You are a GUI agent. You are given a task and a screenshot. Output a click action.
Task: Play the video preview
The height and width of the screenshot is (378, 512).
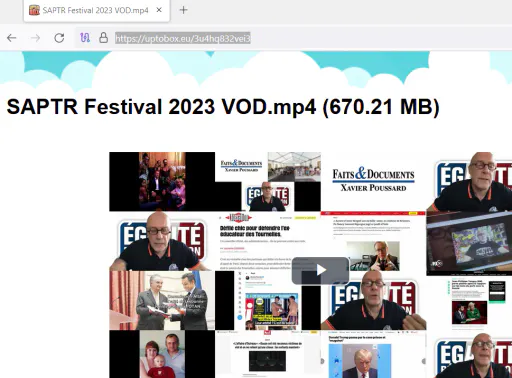coord(320,270)
